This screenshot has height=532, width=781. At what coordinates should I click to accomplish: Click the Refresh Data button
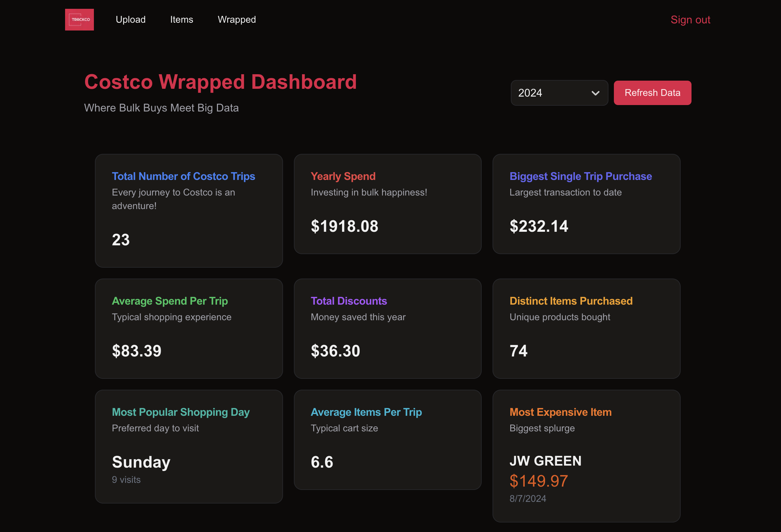point(653,93)
